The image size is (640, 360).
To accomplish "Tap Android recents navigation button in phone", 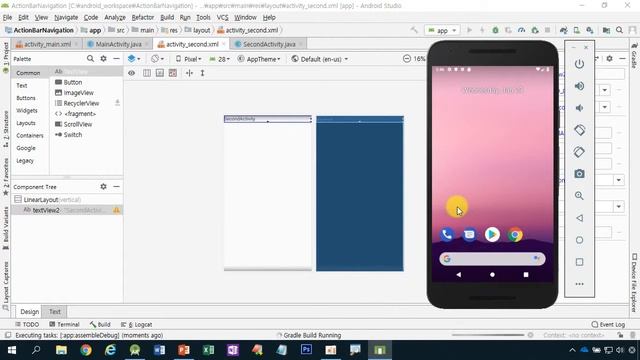I will tap(526, 275).
